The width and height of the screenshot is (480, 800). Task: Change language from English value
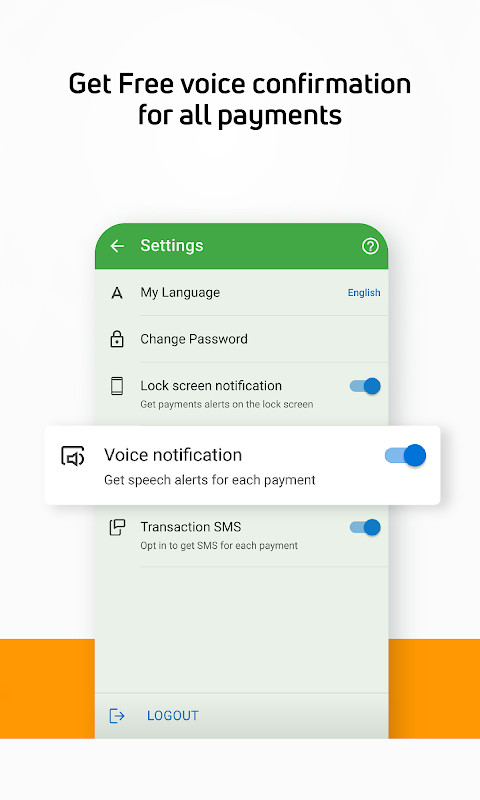pos(364,293)
